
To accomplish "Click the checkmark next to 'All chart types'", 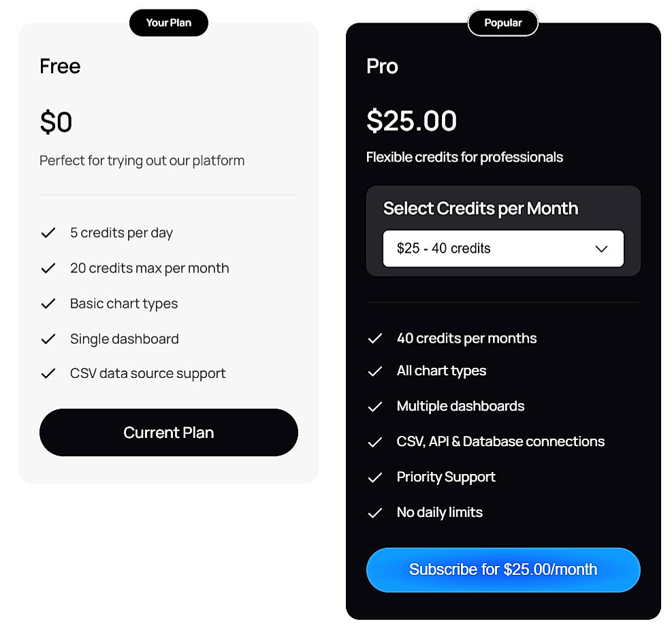I will pyautogui.click(x=374, y=371).
